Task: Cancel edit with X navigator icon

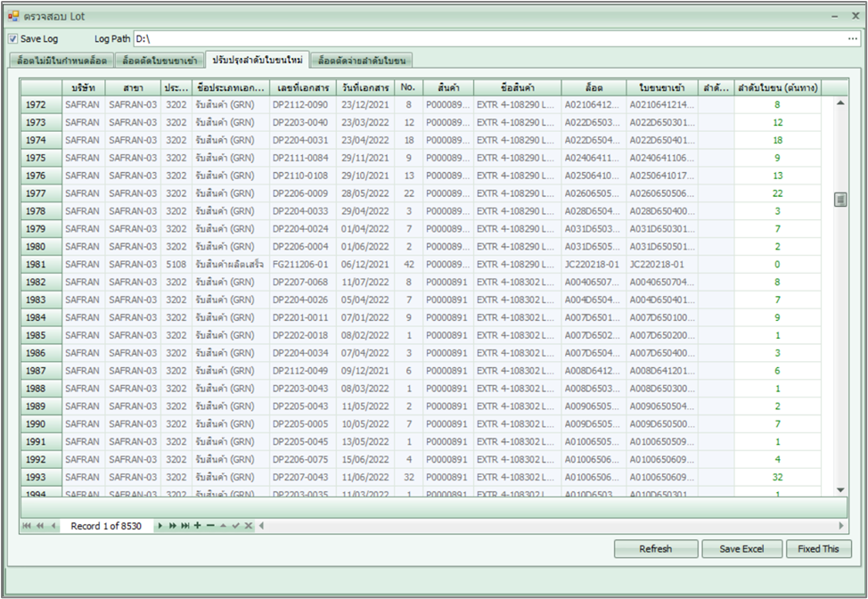Action: click(249, 526)
